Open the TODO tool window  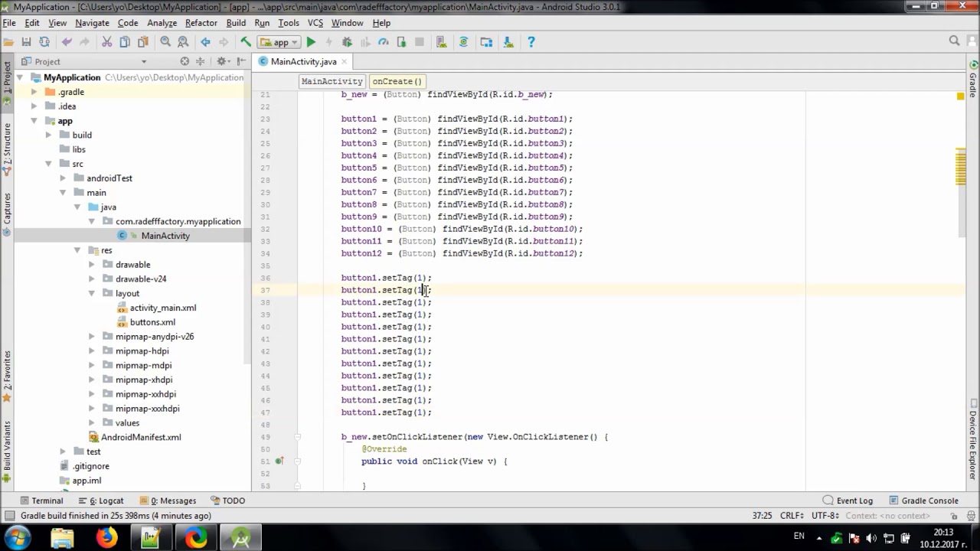pyautogui.click(x=227, y=500)
